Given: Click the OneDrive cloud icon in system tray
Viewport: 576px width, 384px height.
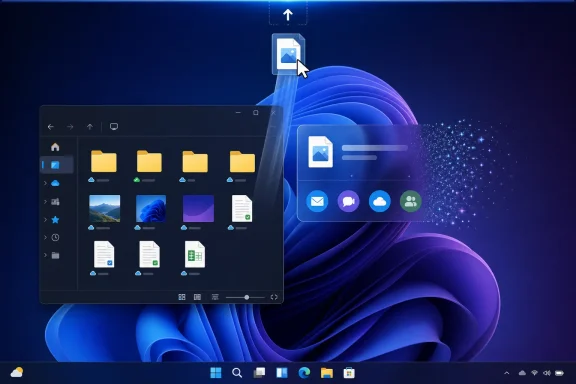Looking at the screenshot, I should pyautogui.click(x=522, y=373).
